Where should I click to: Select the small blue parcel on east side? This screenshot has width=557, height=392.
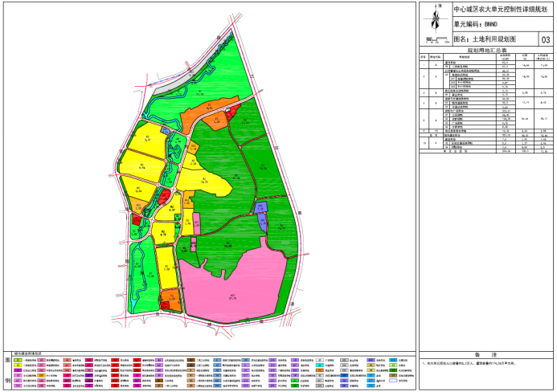(x=261, y=207)
